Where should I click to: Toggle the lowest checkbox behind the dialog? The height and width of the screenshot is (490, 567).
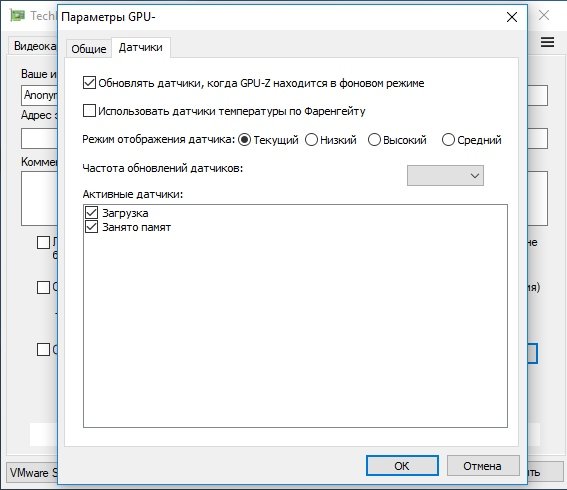point(43,350)
